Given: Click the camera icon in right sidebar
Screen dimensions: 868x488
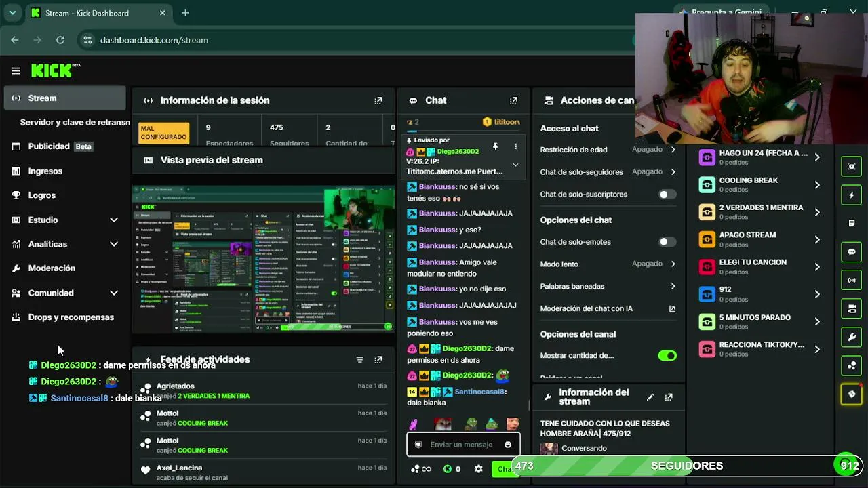Looking at the screenshot, I should (x=852, y=308).
